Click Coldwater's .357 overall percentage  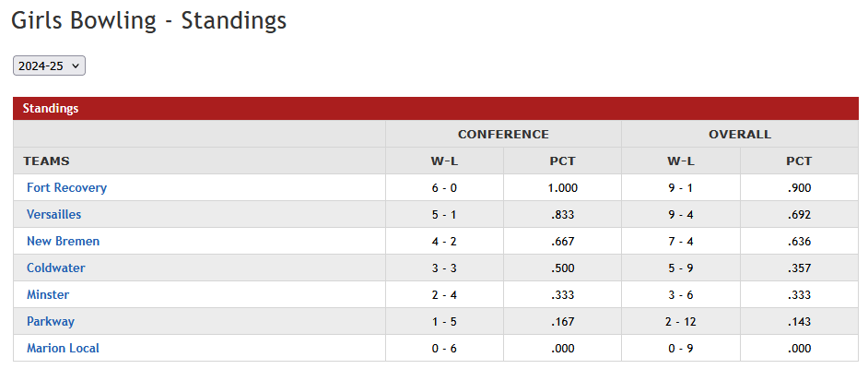tap(799, 268)
